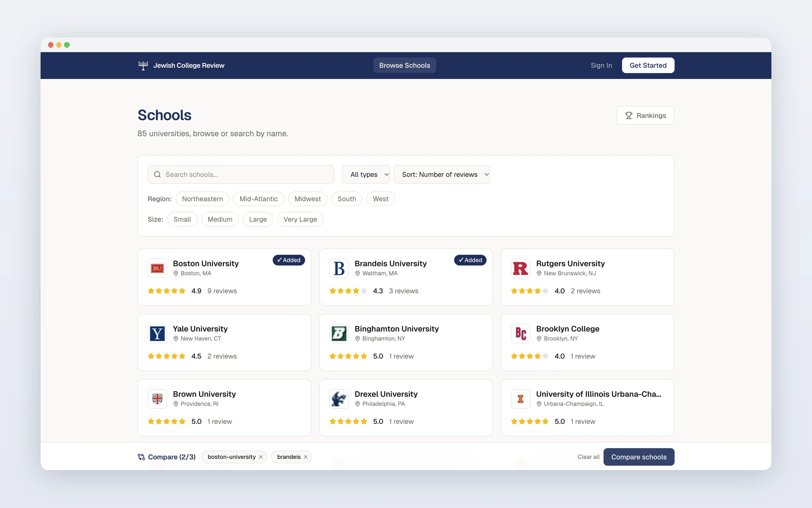Click the Brown University crest logo

tap(157, 399)
